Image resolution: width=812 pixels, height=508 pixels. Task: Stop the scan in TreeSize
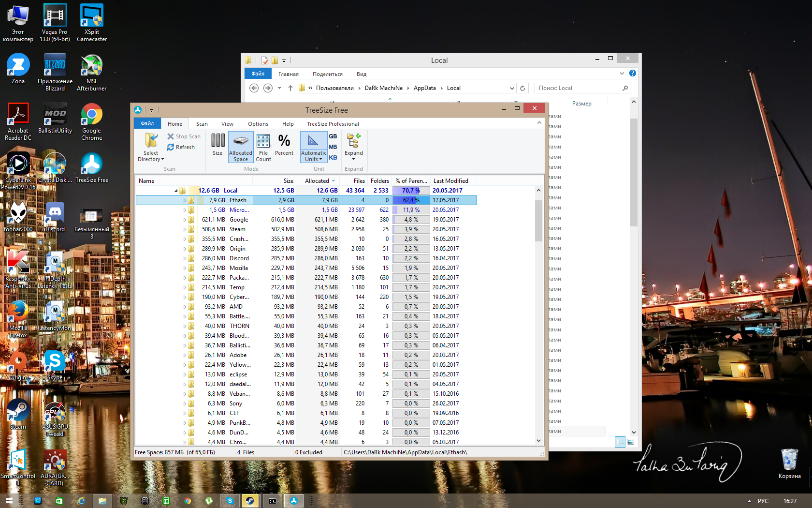pyautogui.click(x=184, y=136)
